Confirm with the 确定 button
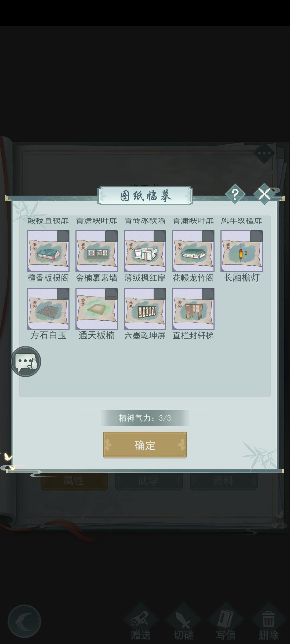 [x=145, y=445]
